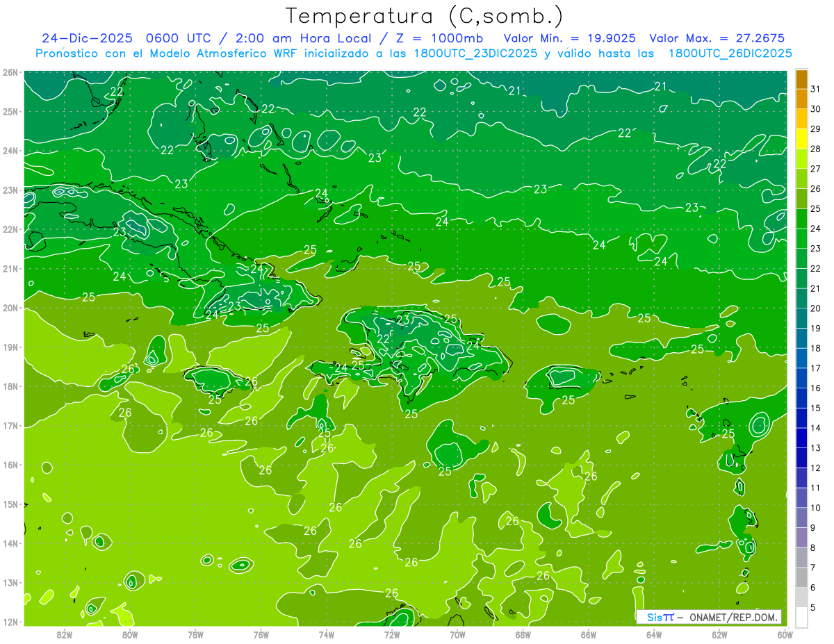
Task: Click the colorbar label "13"
Action: click(x=815, y=448)
